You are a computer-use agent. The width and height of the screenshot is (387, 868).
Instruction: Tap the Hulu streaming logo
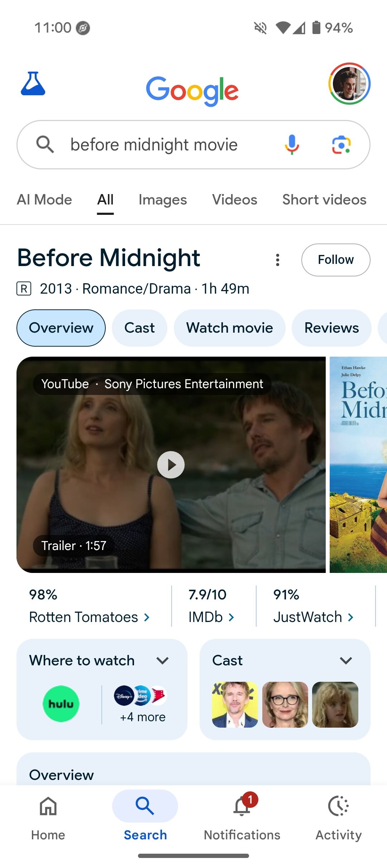click(x=61, y=704)
